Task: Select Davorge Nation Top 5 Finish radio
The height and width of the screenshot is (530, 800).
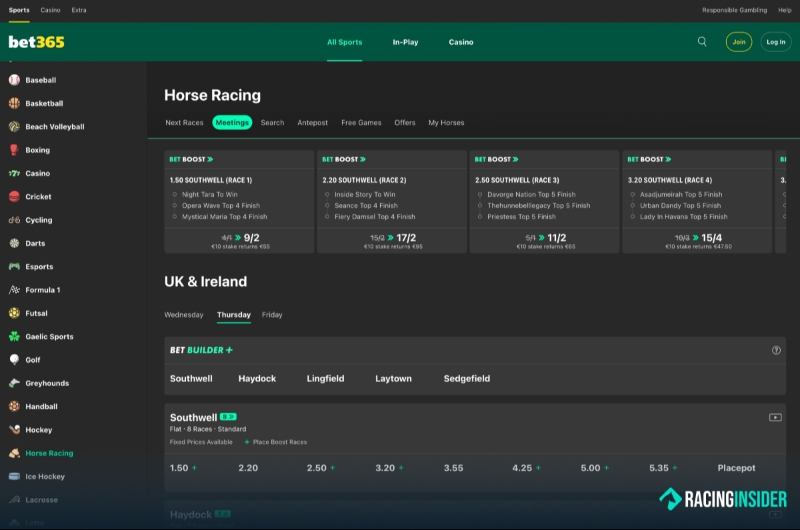Action: [x=480, y=194]
